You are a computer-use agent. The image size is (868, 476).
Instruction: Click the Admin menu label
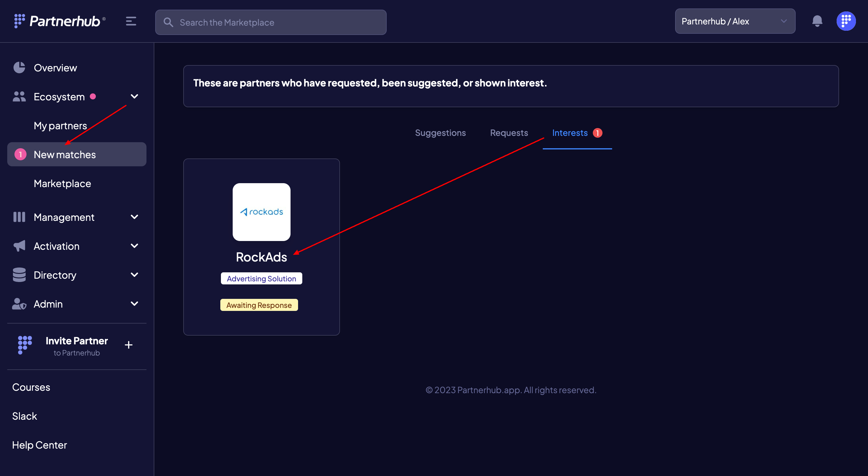(48, 304)
